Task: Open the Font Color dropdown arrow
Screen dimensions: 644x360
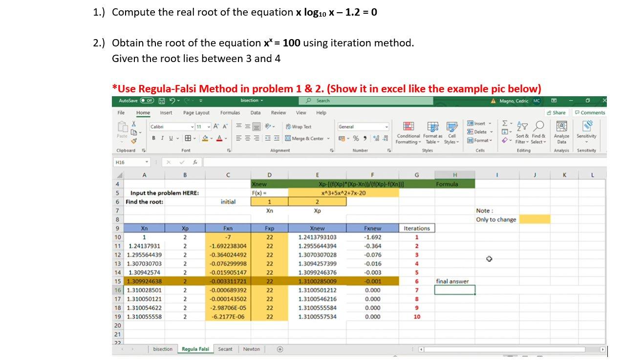Action: [x=226, y=139]
